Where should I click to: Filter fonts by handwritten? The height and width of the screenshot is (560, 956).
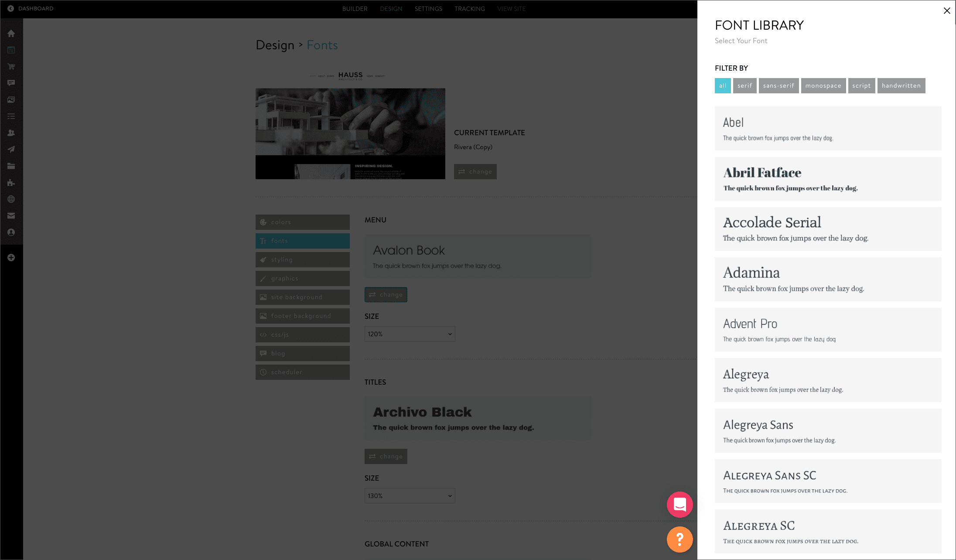901,85
